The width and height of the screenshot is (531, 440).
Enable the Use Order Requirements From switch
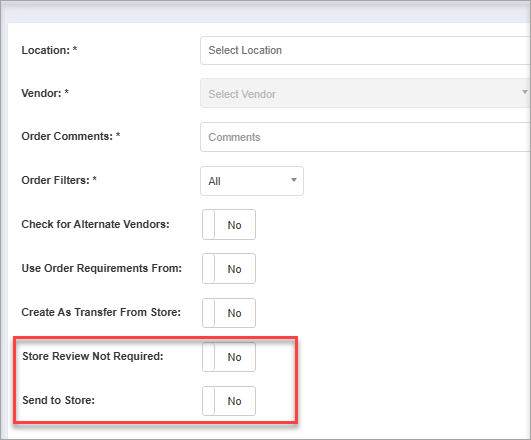229,269
